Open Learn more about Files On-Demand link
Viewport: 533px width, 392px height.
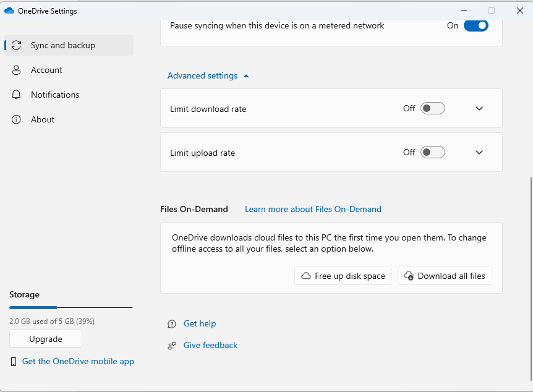313,209
